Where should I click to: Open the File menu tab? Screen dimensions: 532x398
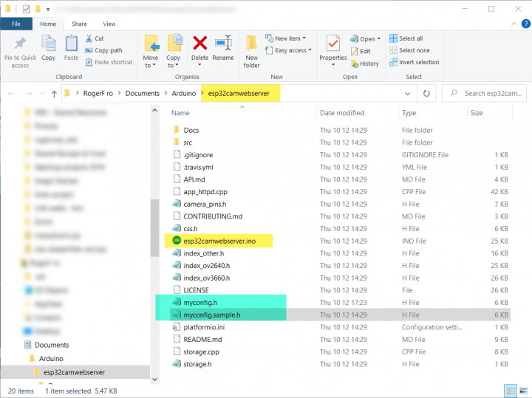[16, 24]
